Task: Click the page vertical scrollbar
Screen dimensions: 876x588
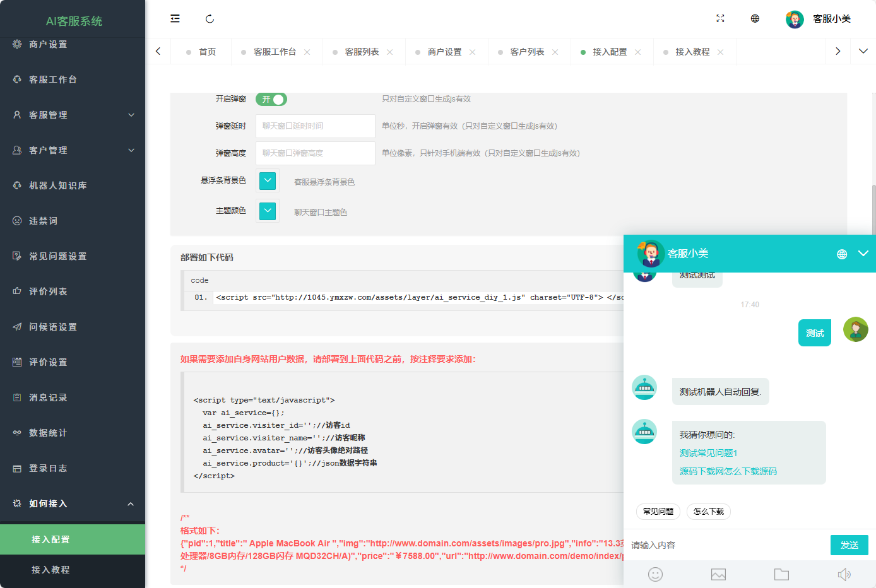Action: tap(873, 210)
